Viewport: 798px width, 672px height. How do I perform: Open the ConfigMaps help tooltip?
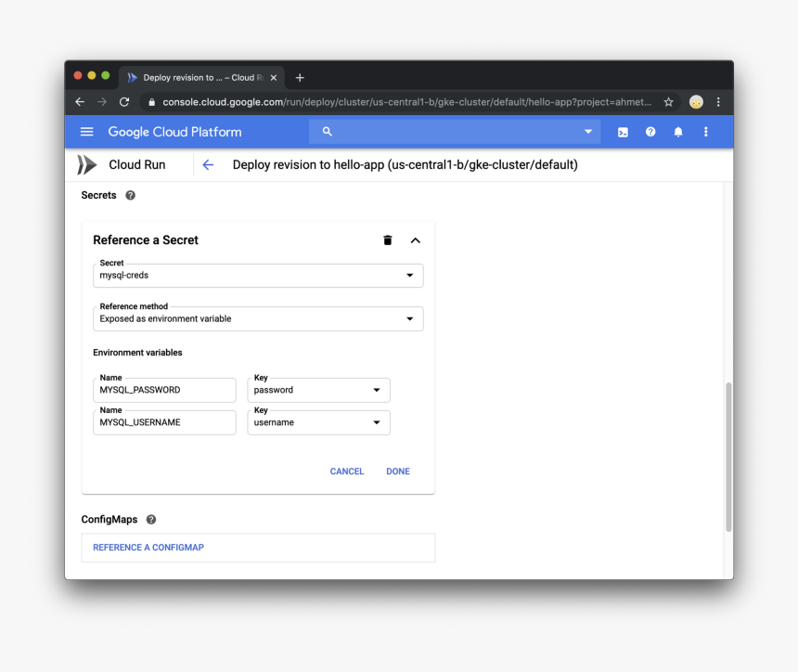coord(150,519)
